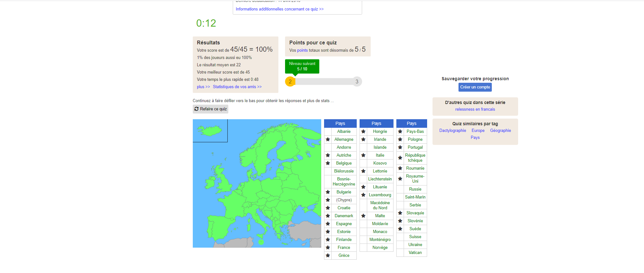644x273 pixels.
Task: Click Monténégro in the country list
Action: [x=380, y=240]
